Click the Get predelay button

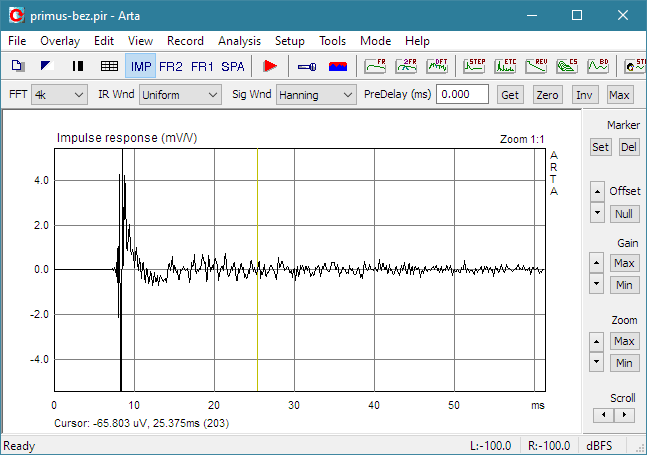pyautogui.click(x=510, y=95)
